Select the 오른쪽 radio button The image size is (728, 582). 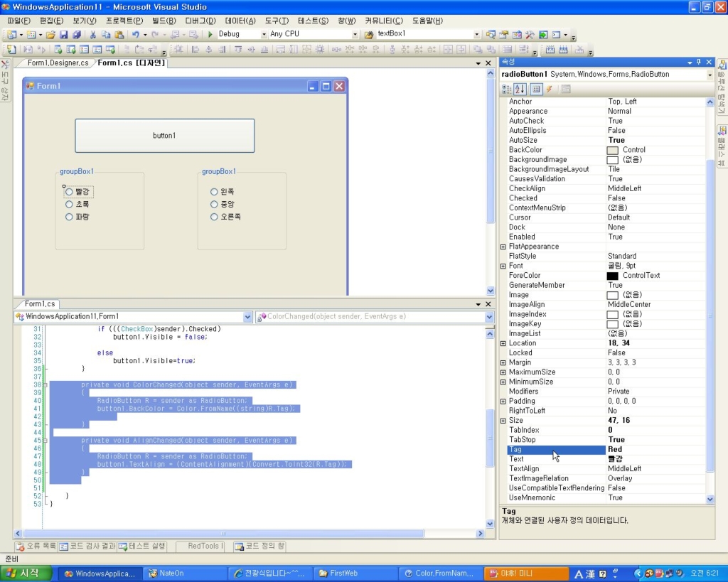click(225, 217)
